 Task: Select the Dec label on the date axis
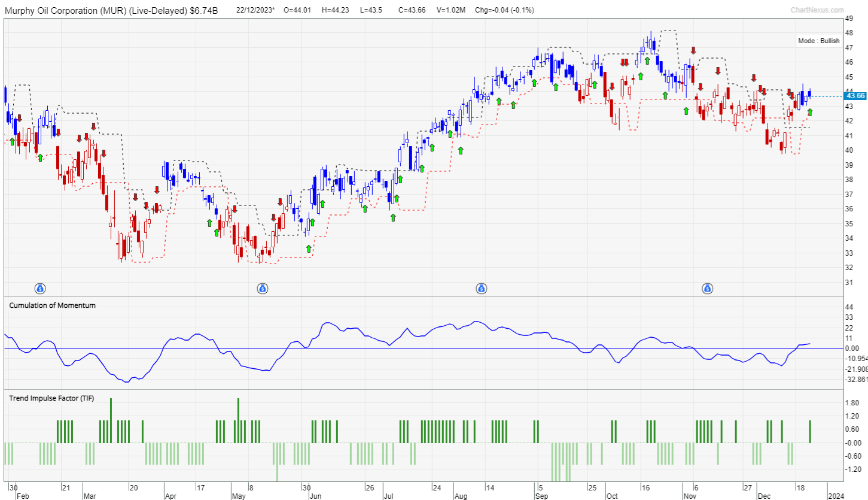(x=763, y=496)
